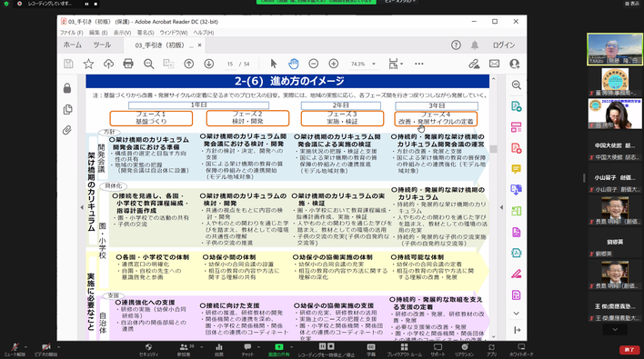Expand more tools chevron in right pane
This screenshot has width=644, height=359.
pos(517,314)
